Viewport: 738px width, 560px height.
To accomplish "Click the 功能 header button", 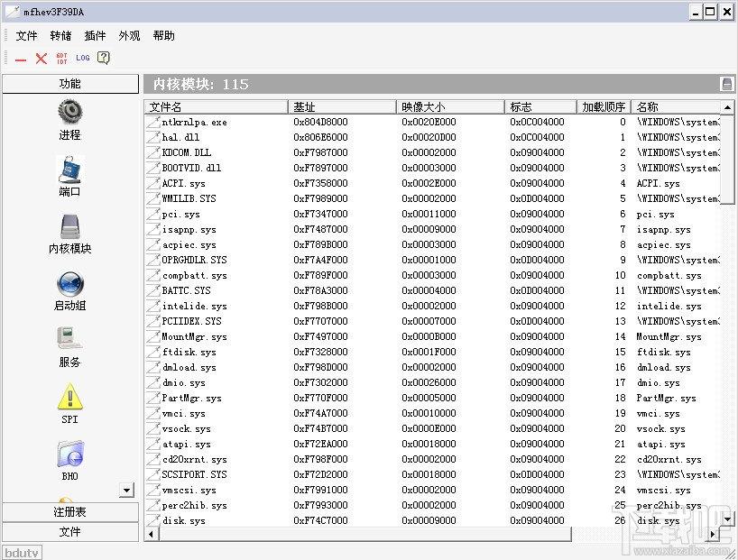I will point(69,83).
